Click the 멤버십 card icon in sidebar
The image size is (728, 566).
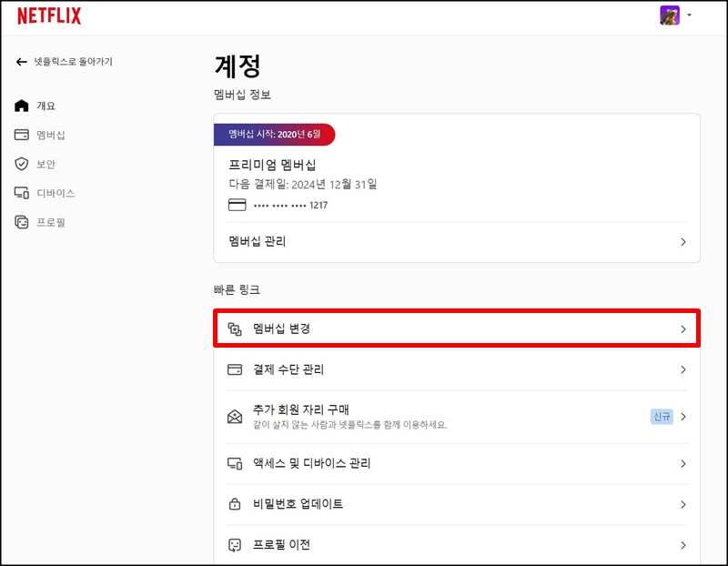(21, 135)
